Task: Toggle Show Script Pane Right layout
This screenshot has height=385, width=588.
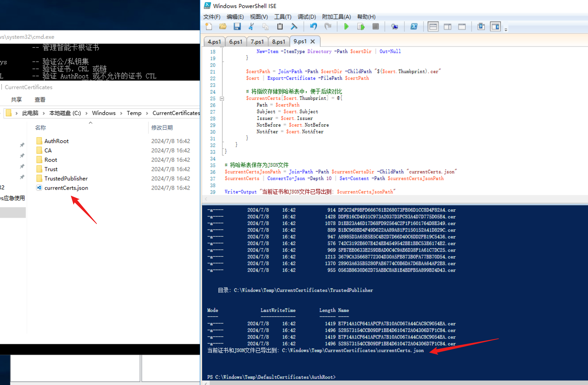Action: click(447, 27)
